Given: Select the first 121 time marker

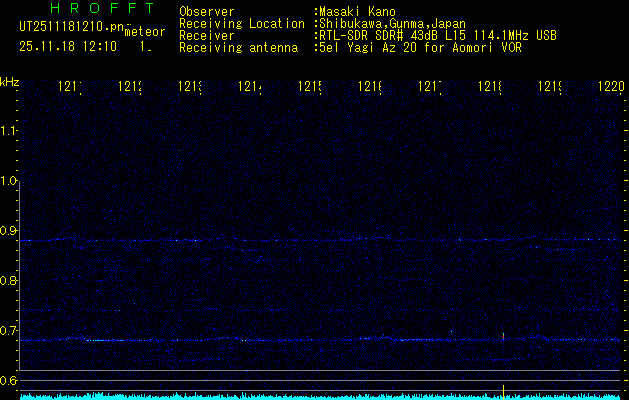Looking at the screenshot, I should point(70,88).
